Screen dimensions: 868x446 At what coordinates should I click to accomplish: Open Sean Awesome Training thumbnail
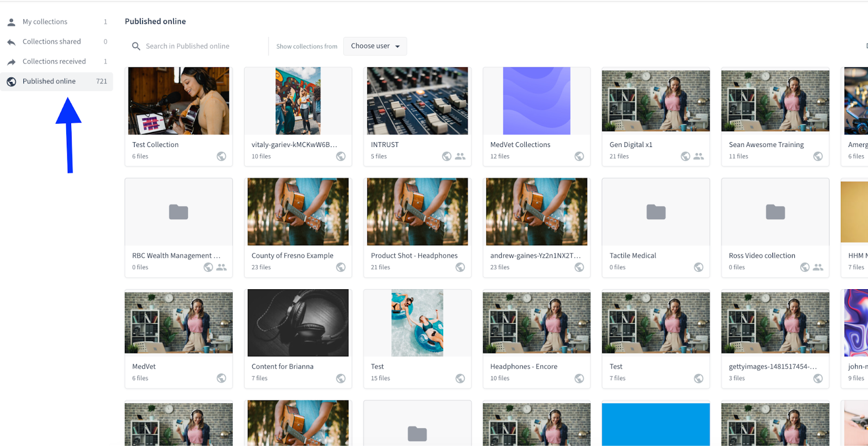775,101
